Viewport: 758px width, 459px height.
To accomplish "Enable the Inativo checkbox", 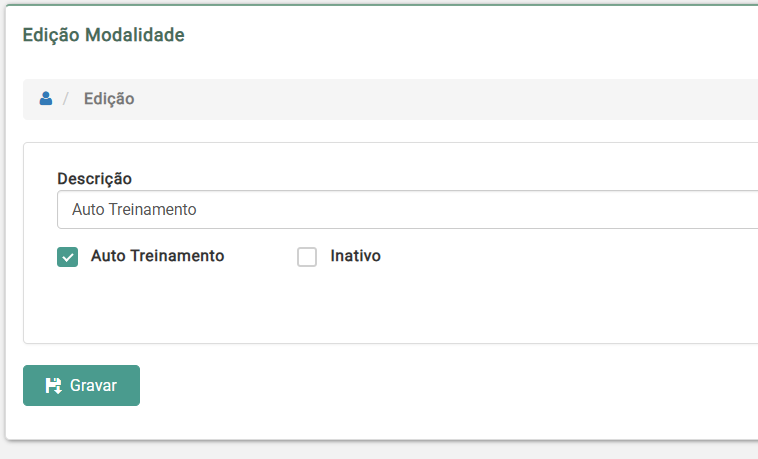I will pos(307,257).
